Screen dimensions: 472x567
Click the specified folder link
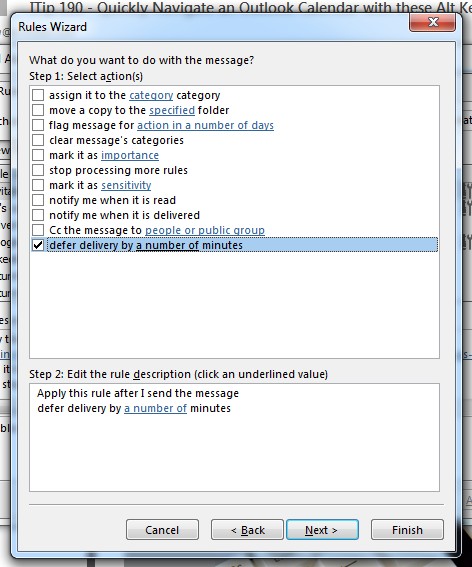point(172,110)
